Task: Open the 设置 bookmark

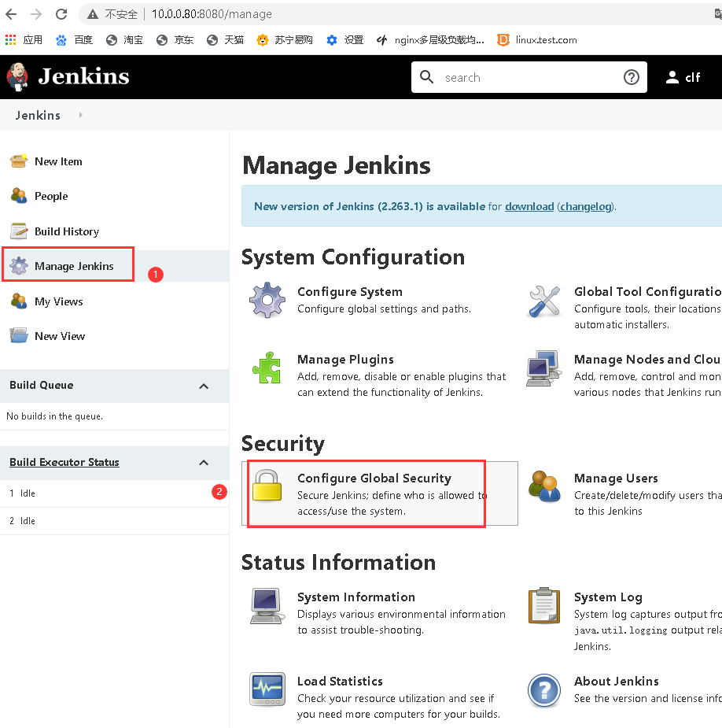Action: tap(344, 40)
